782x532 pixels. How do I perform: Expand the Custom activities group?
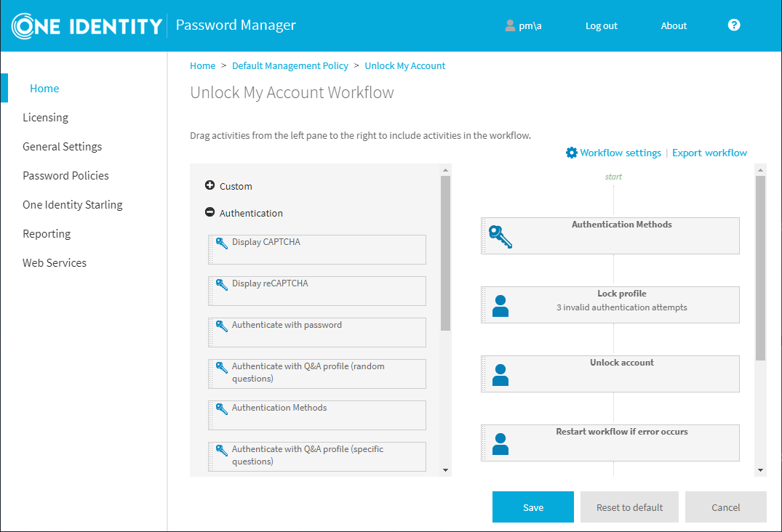pyautogui.click(x=210, y=185)
